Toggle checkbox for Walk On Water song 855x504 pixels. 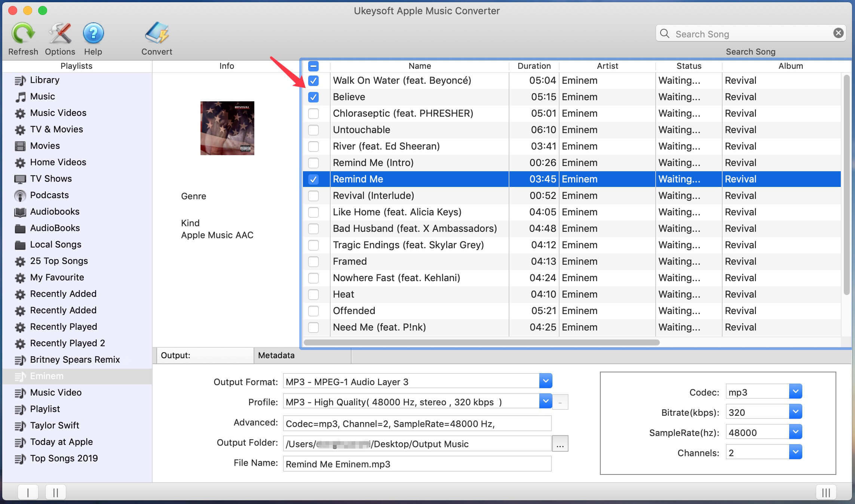[313, 80]
